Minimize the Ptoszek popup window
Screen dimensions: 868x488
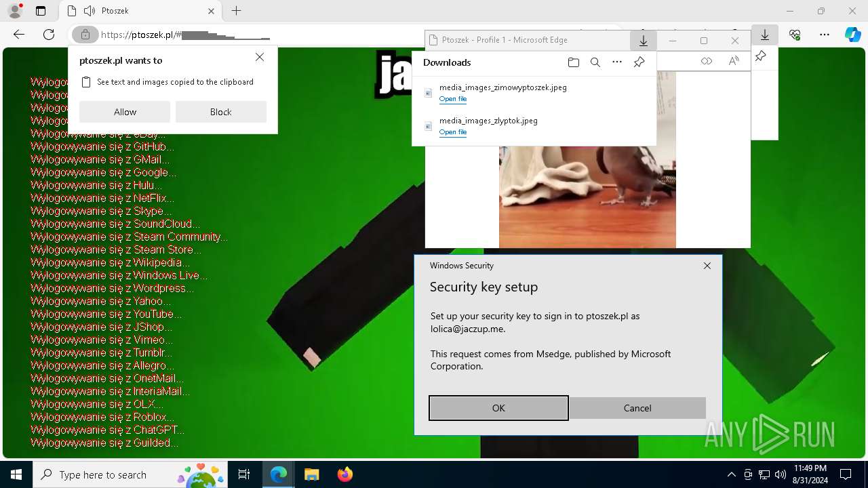click(x=673, y=41)
